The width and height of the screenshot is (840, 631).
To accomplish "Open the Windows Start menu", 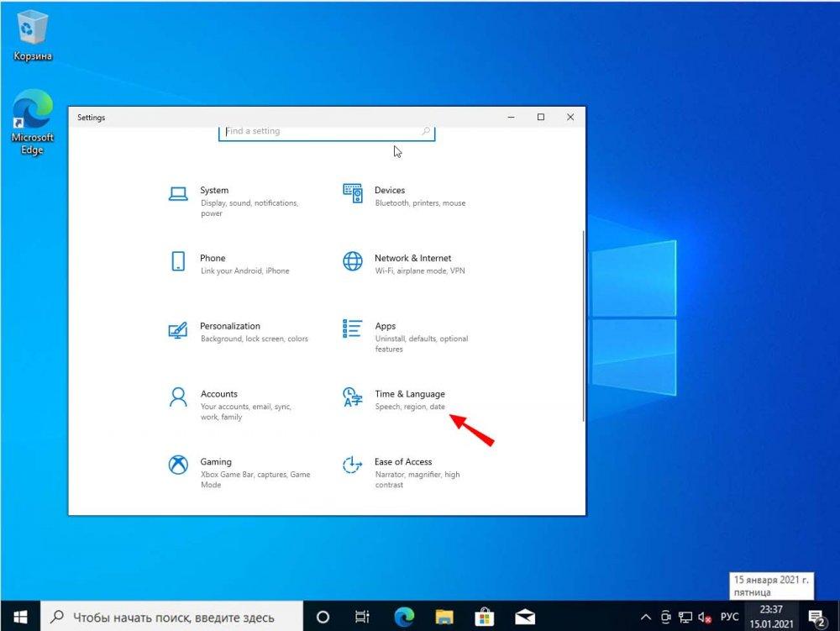I will click(20, 617).
